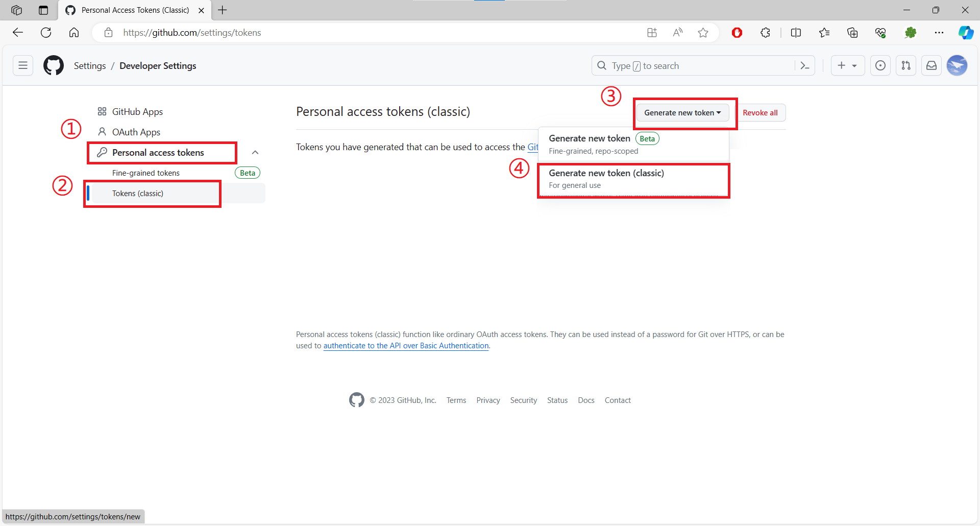This screenshot has width=980, height=526.
Task: Open the Issues icon in header
Action: (x=880, y=66)
